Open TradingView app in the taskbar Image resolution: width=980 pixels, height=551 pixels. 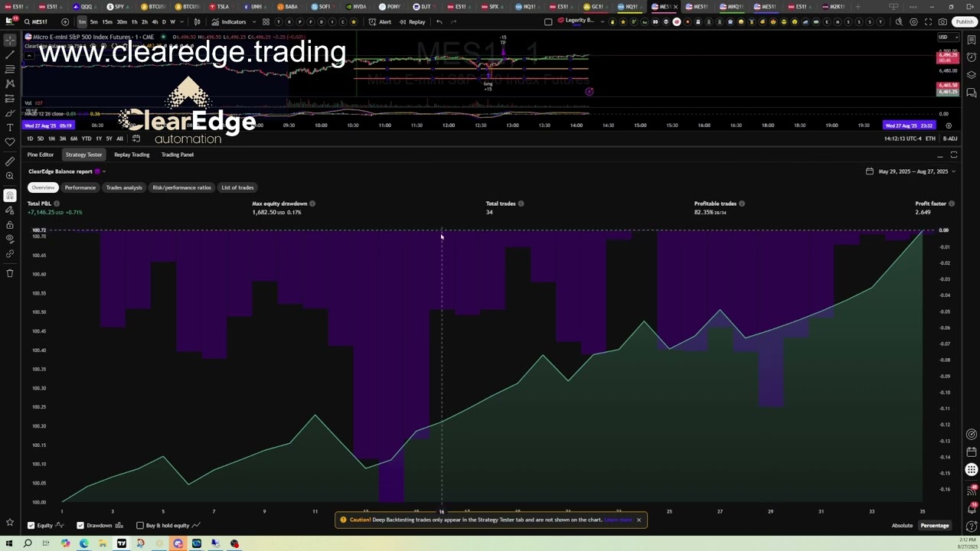(122, 543)
